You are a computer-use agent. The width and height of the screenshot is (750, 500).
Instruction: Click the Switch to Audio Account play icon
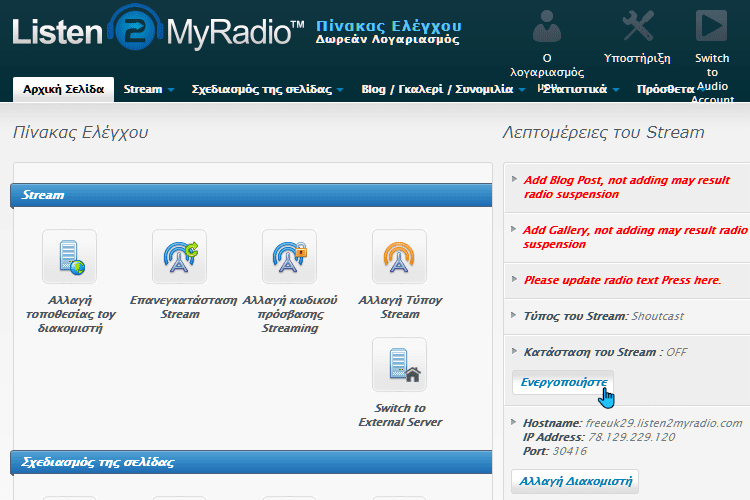pyautogui.click(x=712, y=26)
